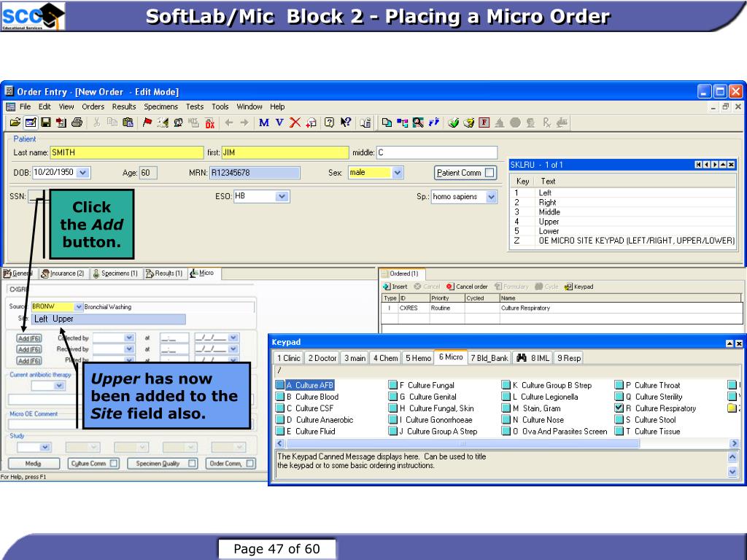
Task: Open the Orders menu
Action: [93, 106]
